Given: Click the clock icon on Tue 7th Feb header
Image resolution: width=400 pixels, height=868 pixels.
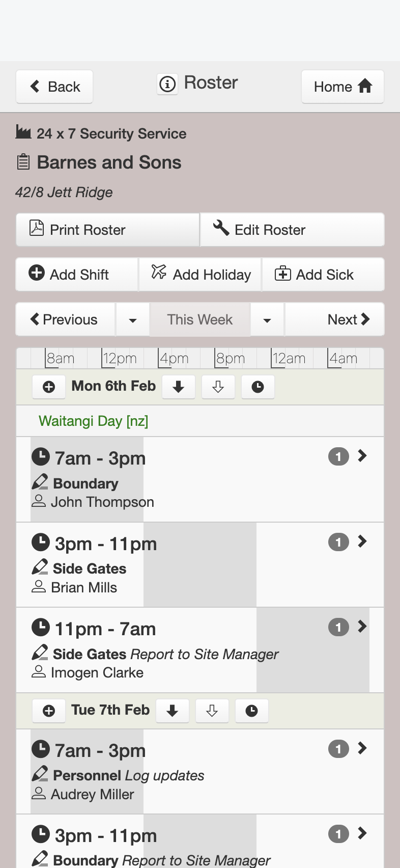Looking at the screenshot, I should (251, 711).
